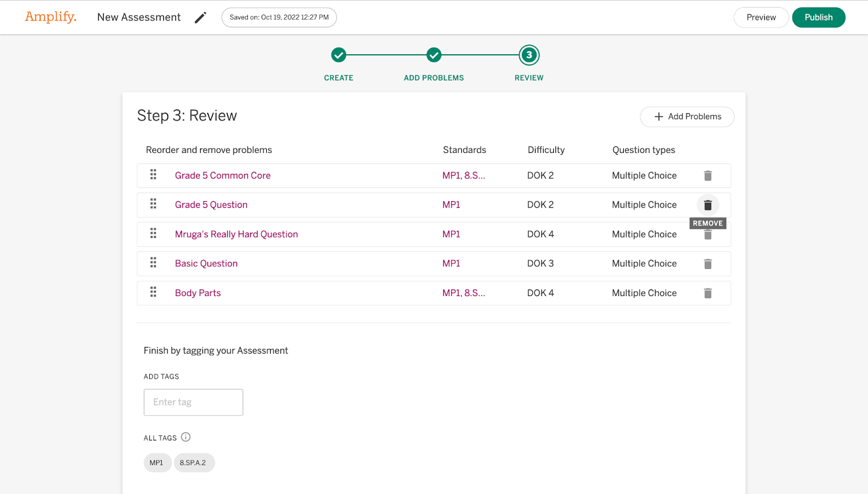This screenshot has width=868, height=494.
Task: Go to the Create step checkmark
Action: (339, 55)
